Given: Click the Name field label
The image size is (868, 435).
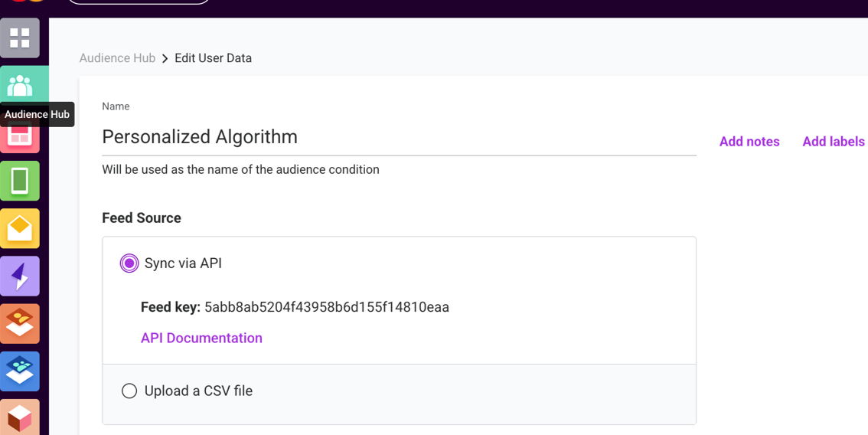Looking at the screenshot, I should (x=116, y=106).
